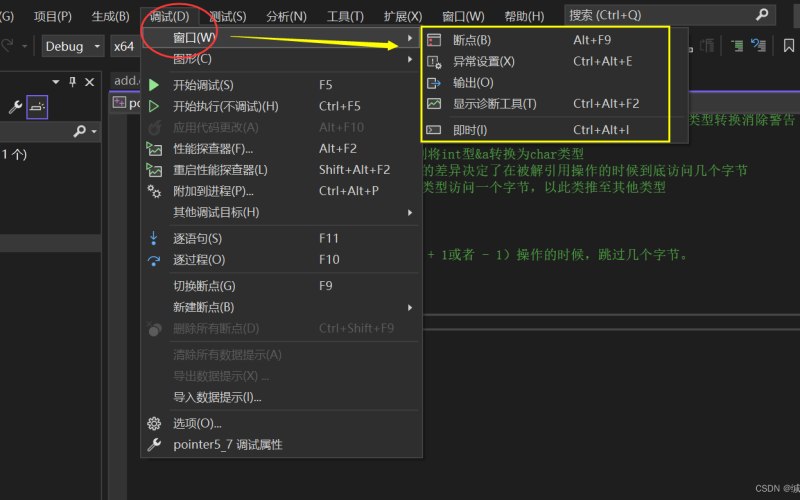800x500 pixels.
Task: Click the gear icon next to 选项(O)
Action: (x=154, y=423)
